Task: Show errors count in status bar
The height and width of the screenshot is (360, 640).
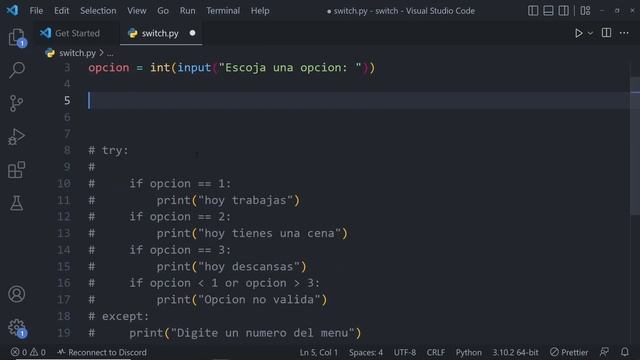Action: pos(19,352)
